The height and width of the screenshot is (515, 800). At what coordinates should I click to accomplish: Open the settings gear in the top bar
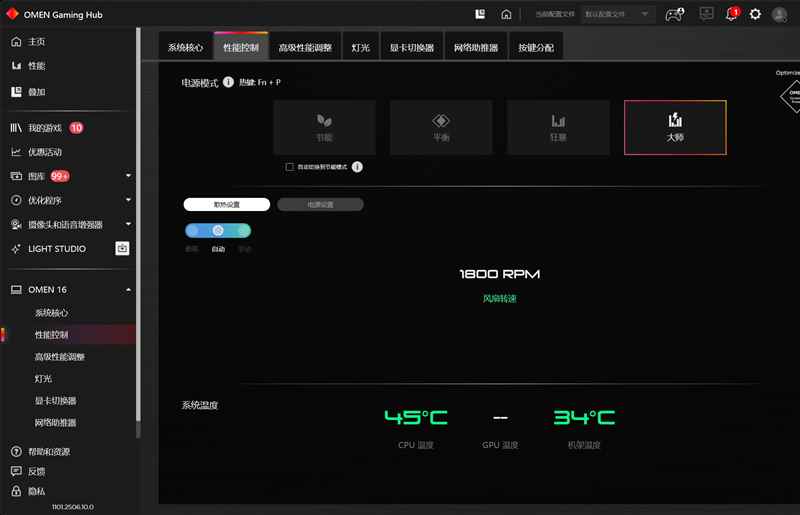pos(755,14)
